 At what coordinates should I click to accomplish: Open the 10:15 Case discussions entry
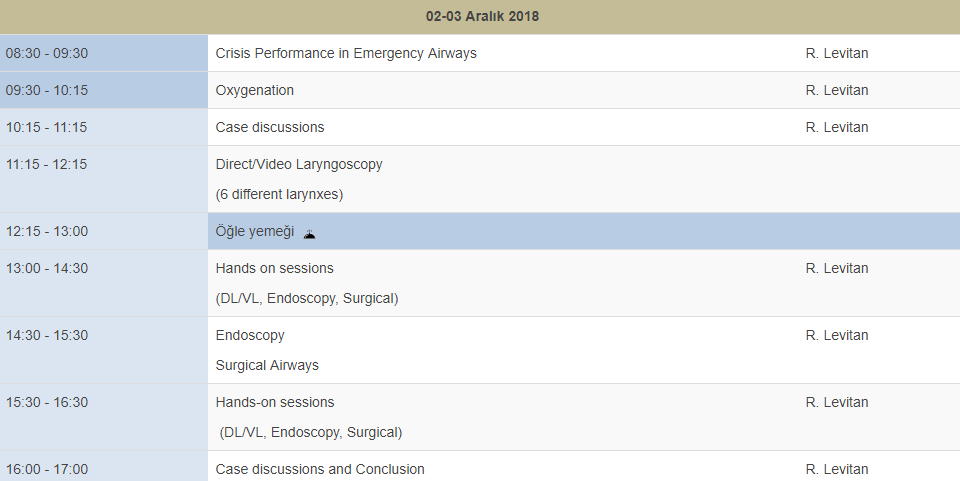click(x=270, y=127)
